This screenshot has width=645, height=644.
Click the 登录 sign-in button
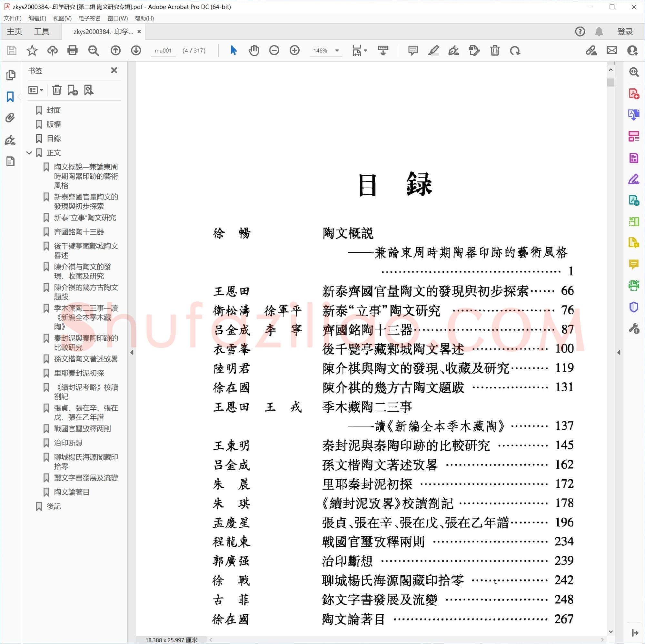(625, 32)
